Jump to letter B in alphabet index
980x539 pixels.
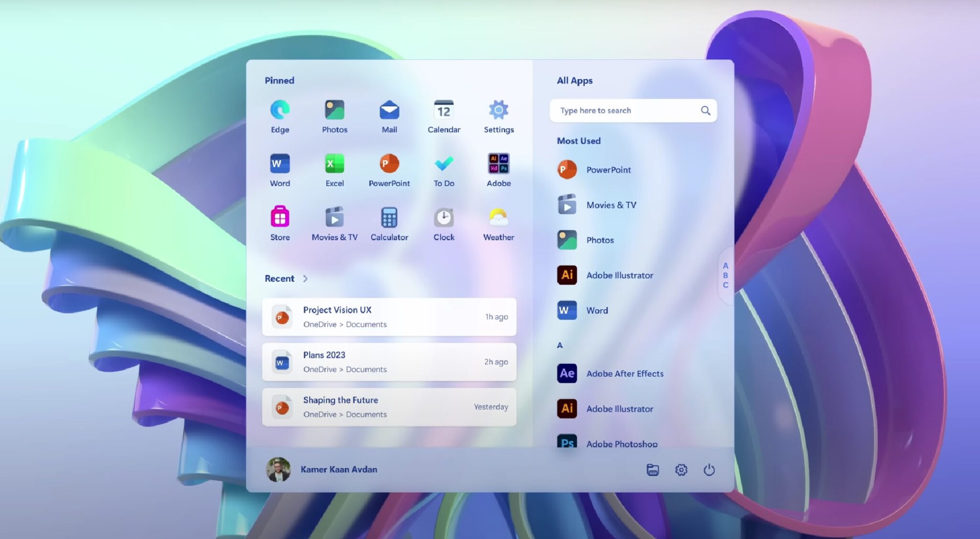coord(725,275)
